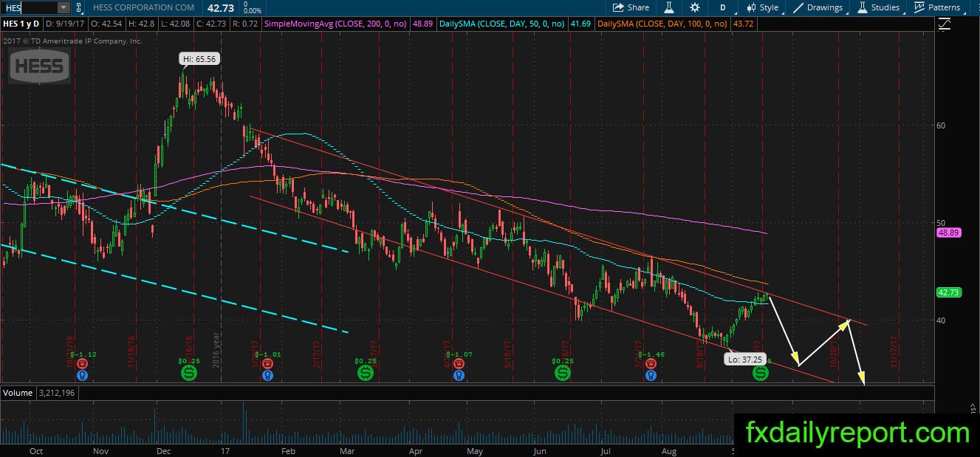
Task: Click the HESS CORPORATION COM title
Action: (x=144, y=7)
